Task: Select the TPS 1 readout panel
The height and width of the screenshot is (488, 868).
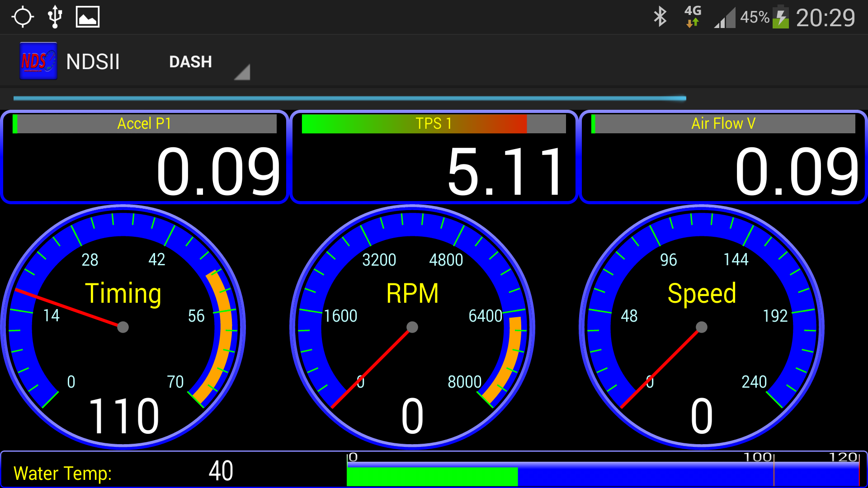Action: tap(434, 157)
